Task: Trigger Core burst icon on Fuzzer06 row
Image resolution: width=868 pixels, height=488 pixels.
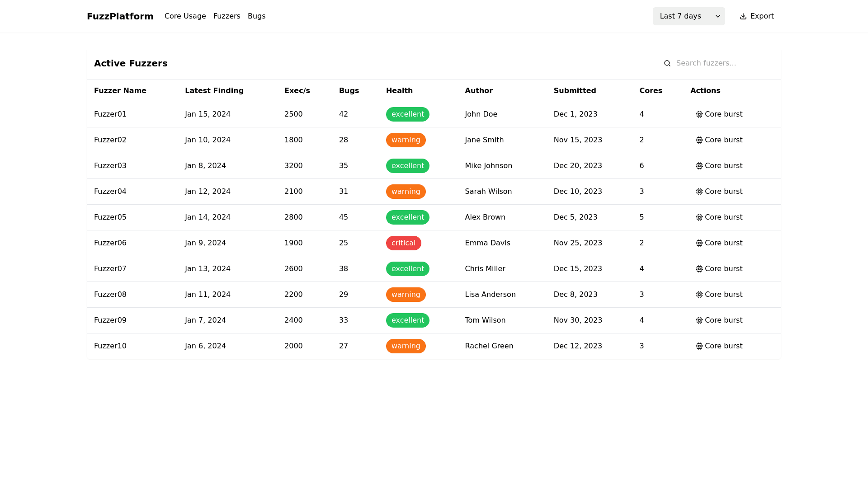Action: click(699, 243)
